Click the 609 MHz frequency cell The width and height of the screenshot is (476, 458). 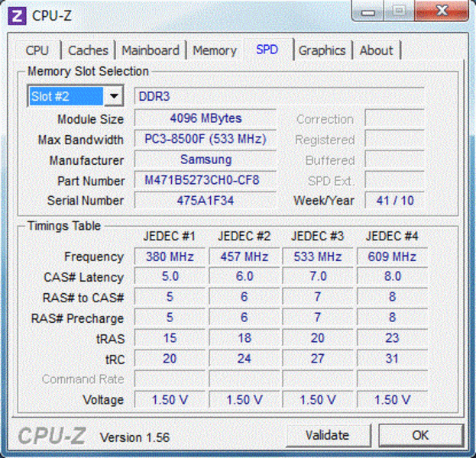pos(392,256)
